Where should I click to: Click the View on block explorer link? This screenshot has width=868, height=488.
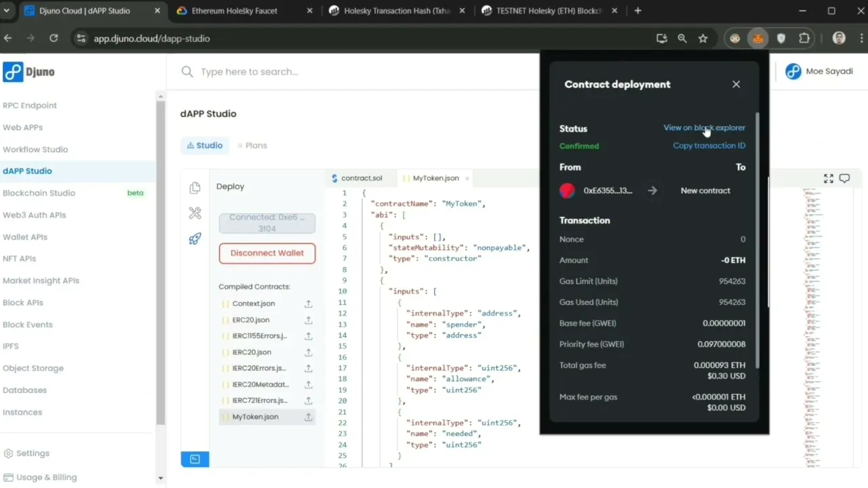point(704,127)
